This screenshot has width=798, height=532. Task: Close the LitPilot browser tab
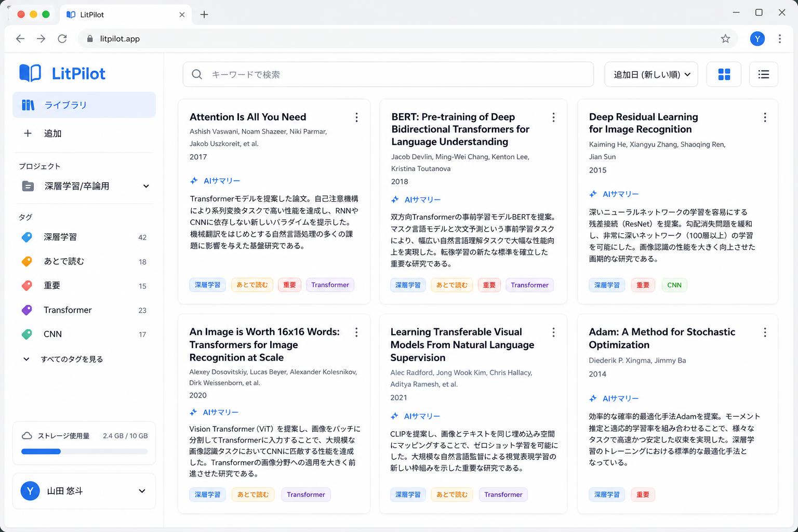click(x=182, y=15)
